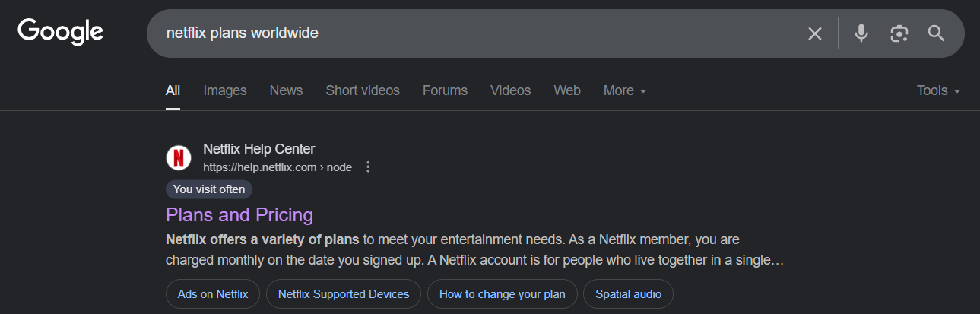Click the magnifying glass search icon

pyautogui.click(x=936, y=33)
